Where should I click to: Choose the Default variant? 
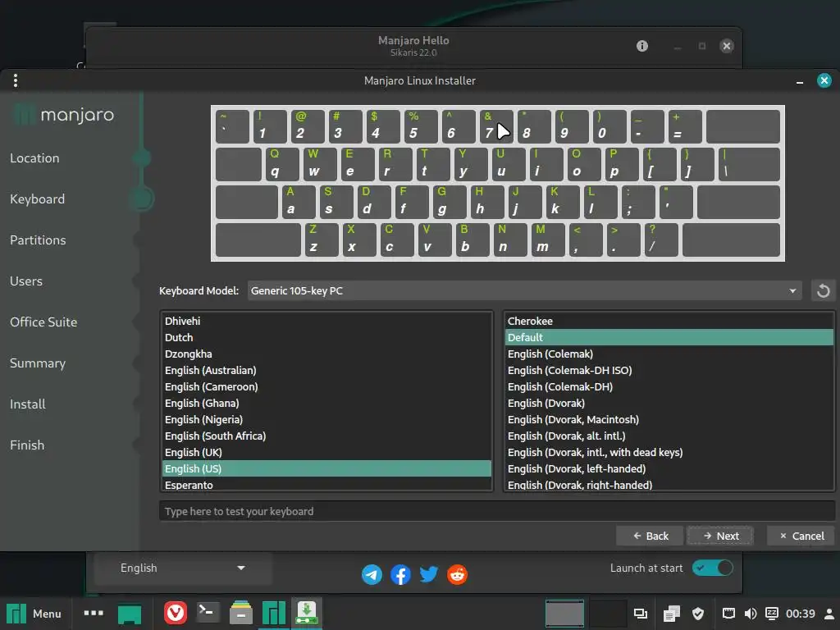tap(669, 337)
